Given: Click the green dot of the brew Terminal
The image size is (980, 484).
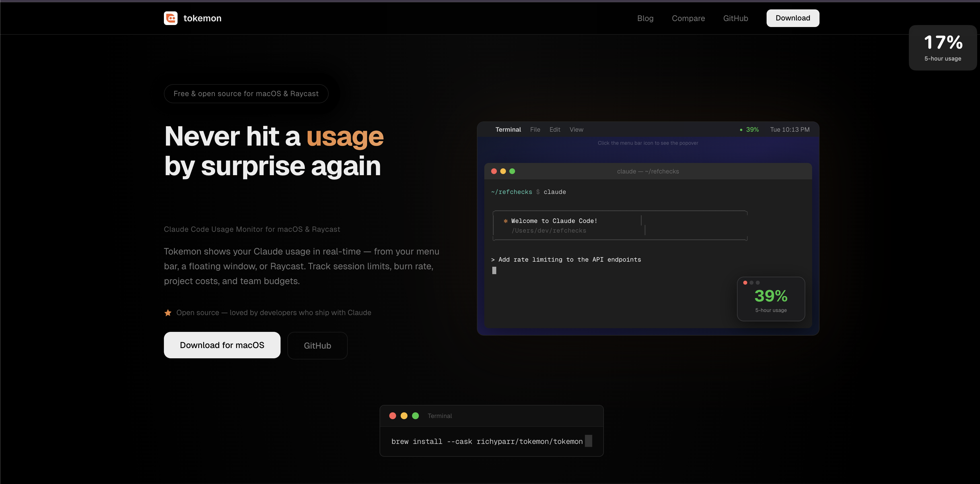Looking at the screenshot, I should pos(415,415).
